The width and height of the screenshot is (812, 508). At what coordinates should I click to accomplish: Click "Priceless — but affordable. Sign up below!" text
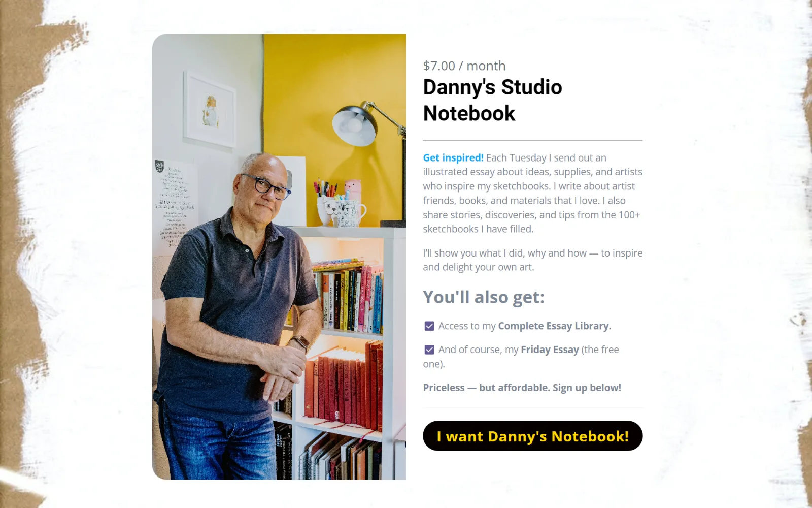click(x=522, y=388)
